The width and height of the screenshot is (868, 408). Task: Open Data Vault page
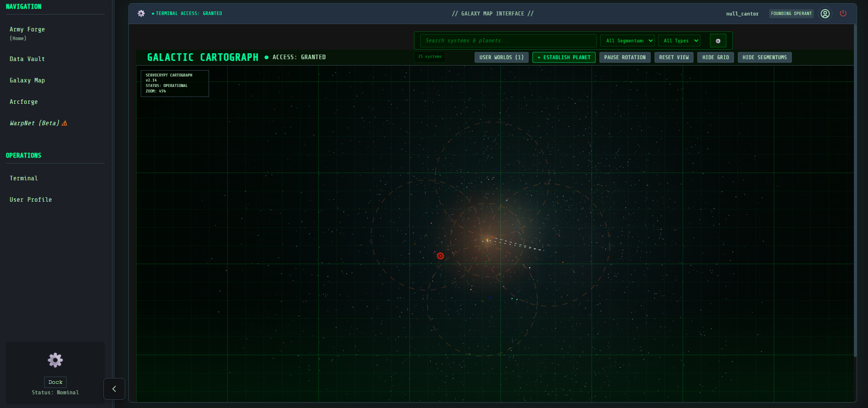point(27,59)
